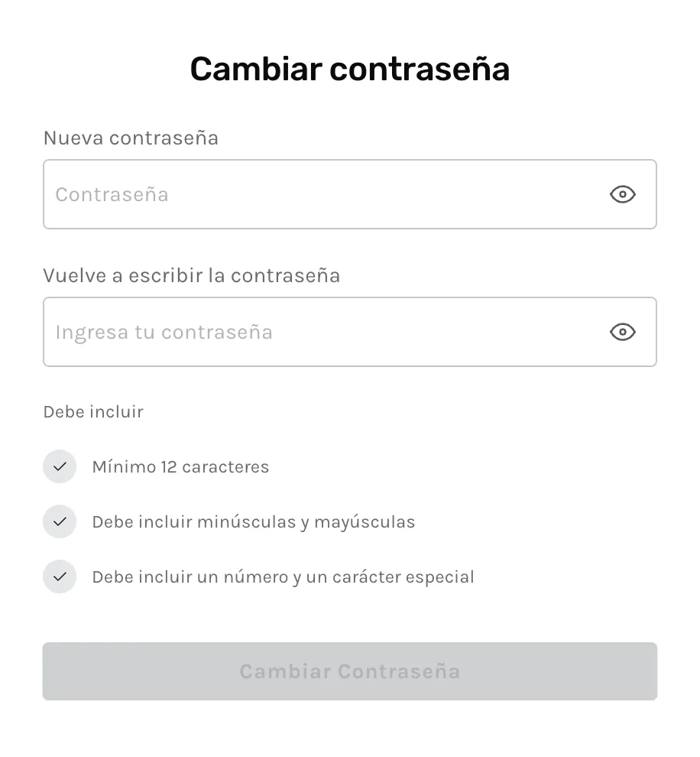Image resolution: width=700 pixels, height=757 pixels.
Task: Click the checkmark beside Mínimo 12 caracteres
Action: 60,466
